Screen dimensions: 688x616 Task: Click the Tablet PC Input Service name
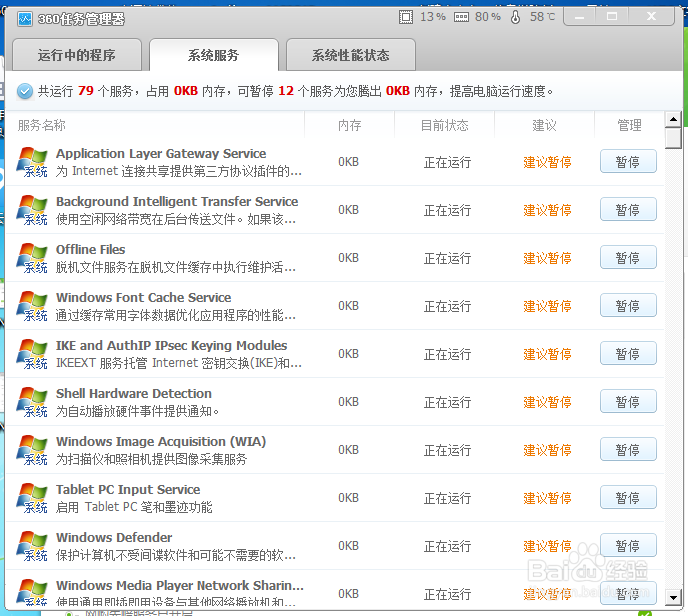click(128, 490)
